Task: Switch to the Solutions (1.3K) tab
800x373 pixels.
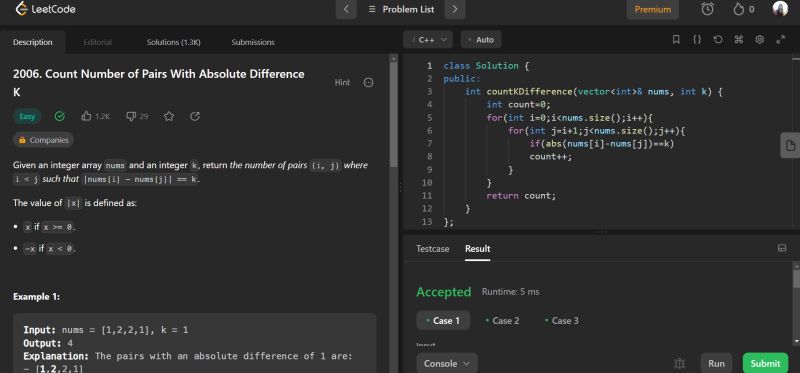Action: pyautogui.click(x=173, y=42)
